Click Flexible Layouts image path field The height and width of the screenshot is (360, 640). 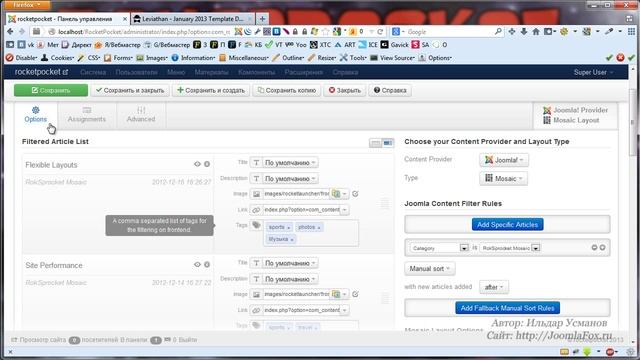pos(296,194)
